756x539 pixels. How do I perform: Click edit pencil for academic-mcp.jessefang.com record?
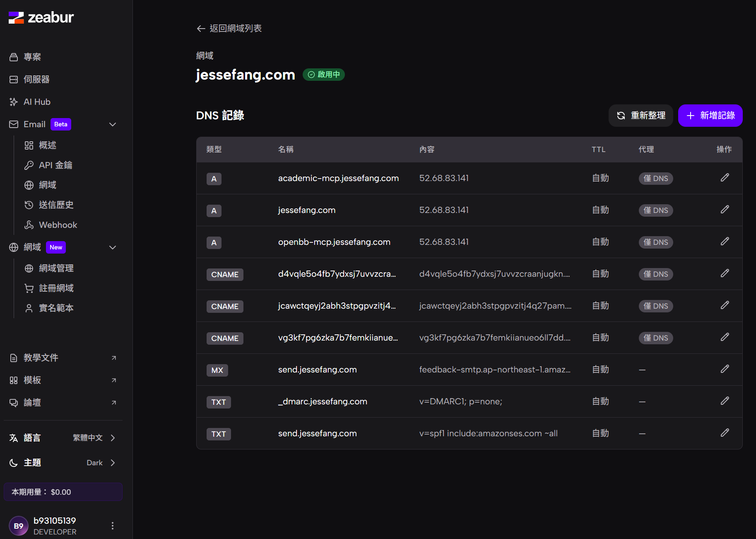pos(725,178)
